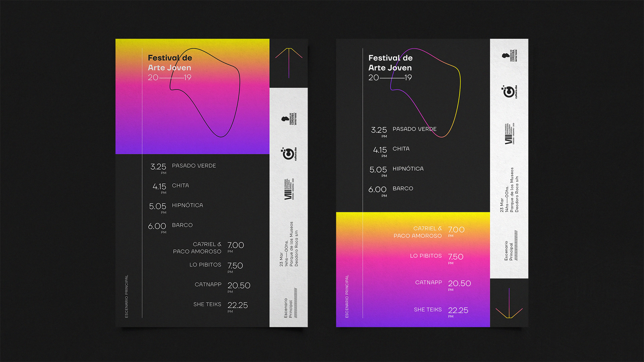The height and width of the screenshot is (362, 644).
Task: Click Parque de los Museos text, right strip
Action: tap(512, 189)
